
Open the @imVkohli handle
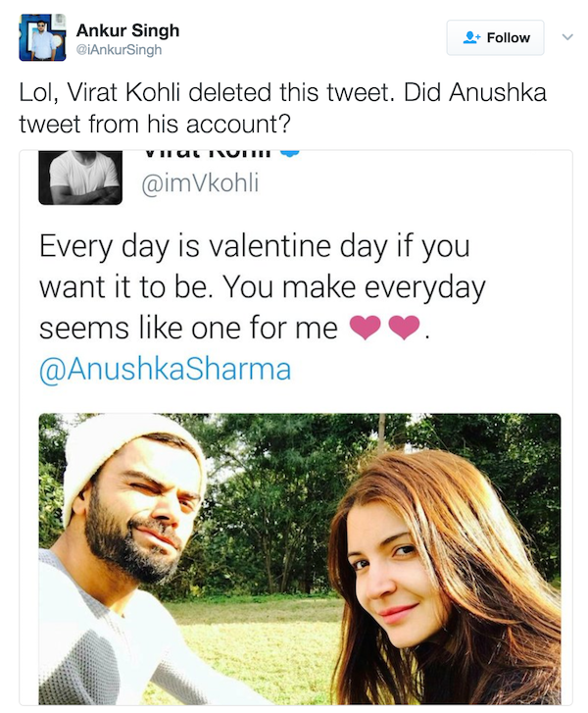coord(201,182)
